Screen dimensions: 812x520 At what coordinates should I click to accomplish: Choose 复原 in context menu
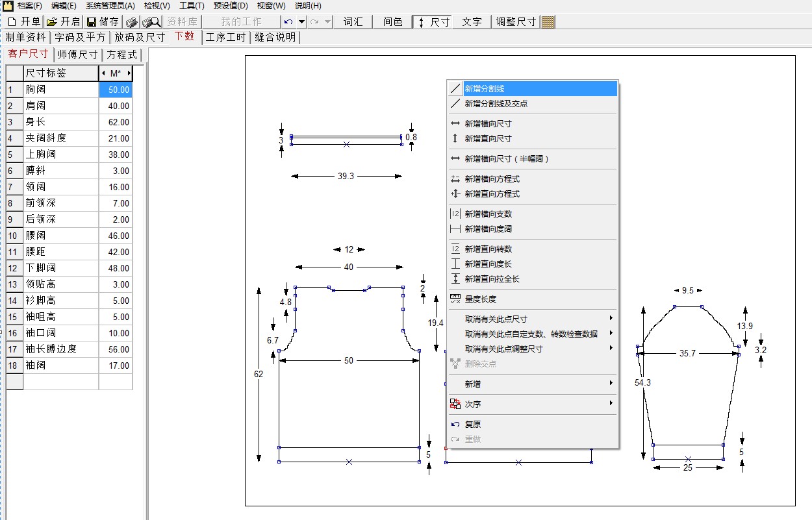click(x=533, y=424)
